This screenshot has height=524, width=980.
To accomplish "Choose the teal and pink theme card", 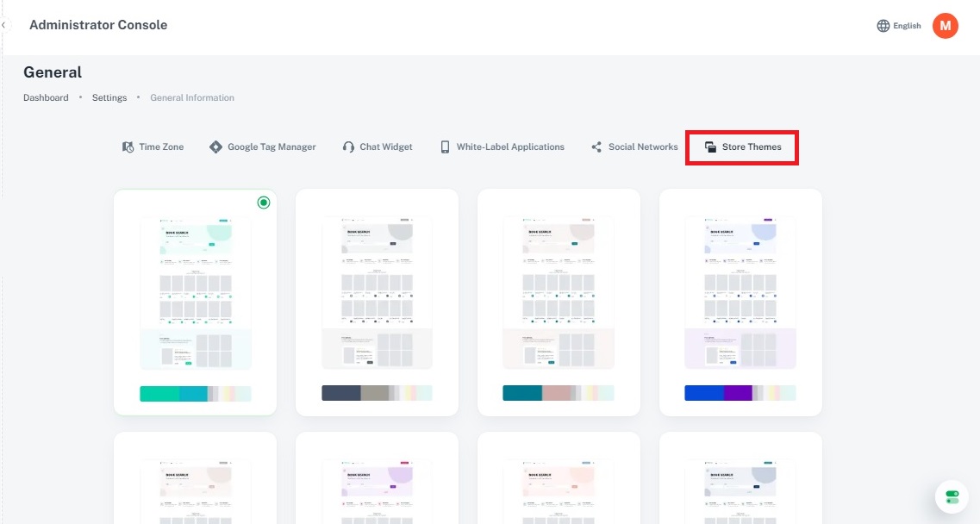I will tap(559, 302).
